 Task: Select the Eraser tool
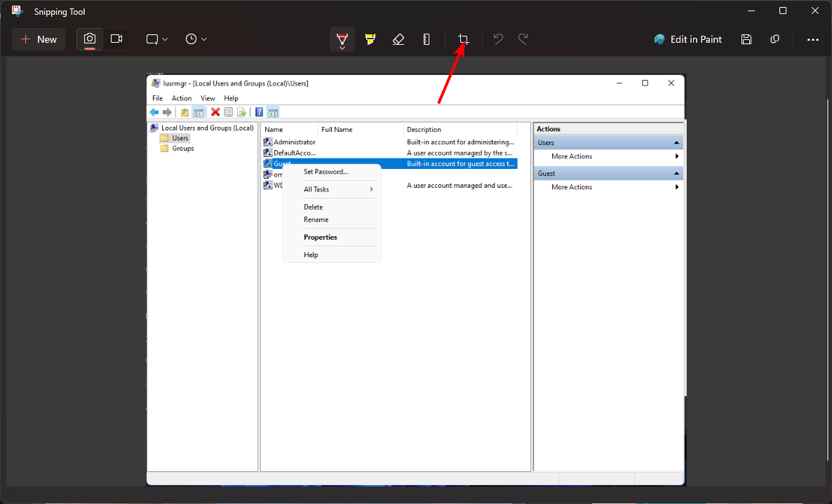tap(398, 39)
